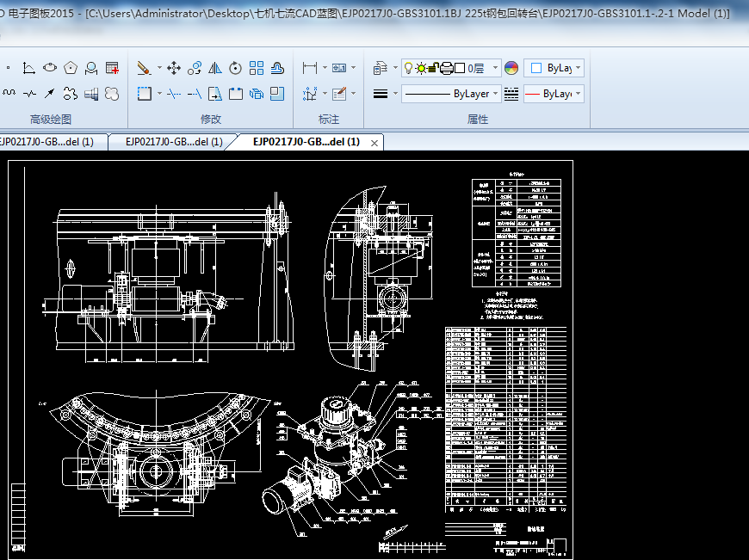Select the arrow drawing tool
This screenshot has width=749, height=560.
[x=50, y=93]
